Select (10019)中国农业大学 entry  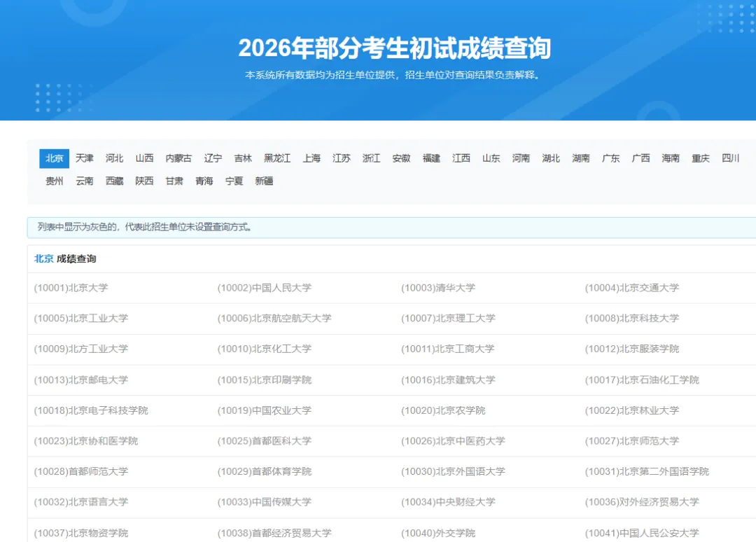coord(264,410)
